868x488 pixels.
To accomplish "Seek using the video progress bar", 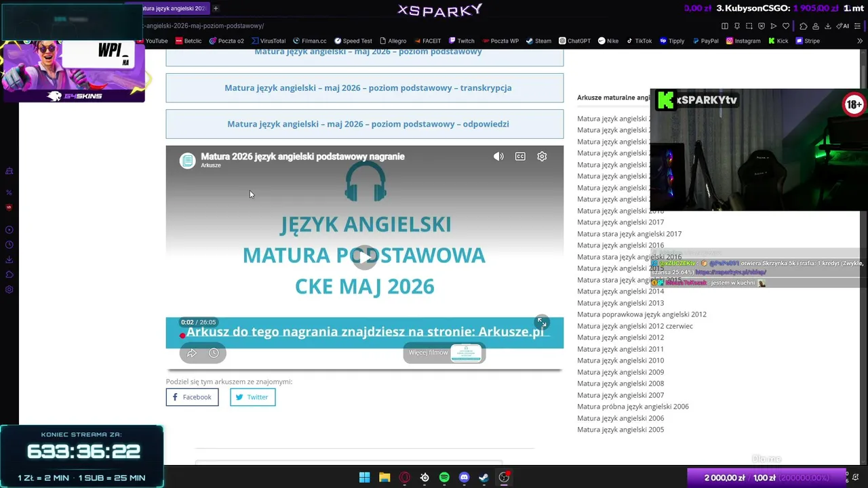I will click(x=365, y=335).
